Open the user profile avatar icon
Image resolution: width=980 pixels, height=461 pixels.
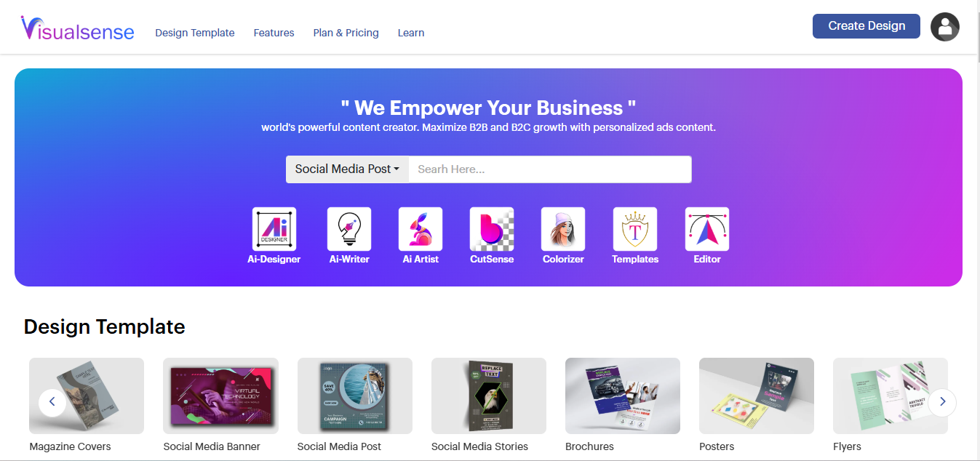[x=945, y=27]
